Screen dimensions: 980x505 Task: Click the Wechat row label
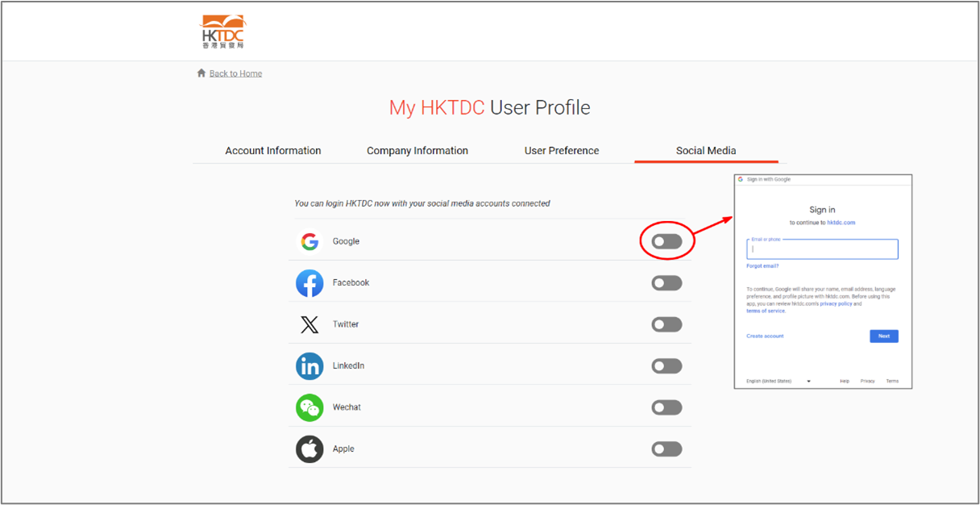347,407
